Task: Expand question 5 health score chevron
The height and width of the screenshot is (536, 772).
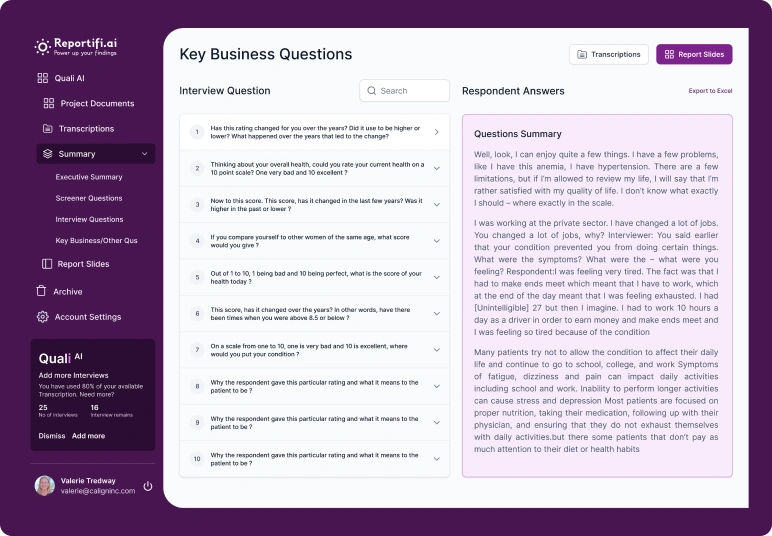Action: pyautogui.click(x=437, y=276)
